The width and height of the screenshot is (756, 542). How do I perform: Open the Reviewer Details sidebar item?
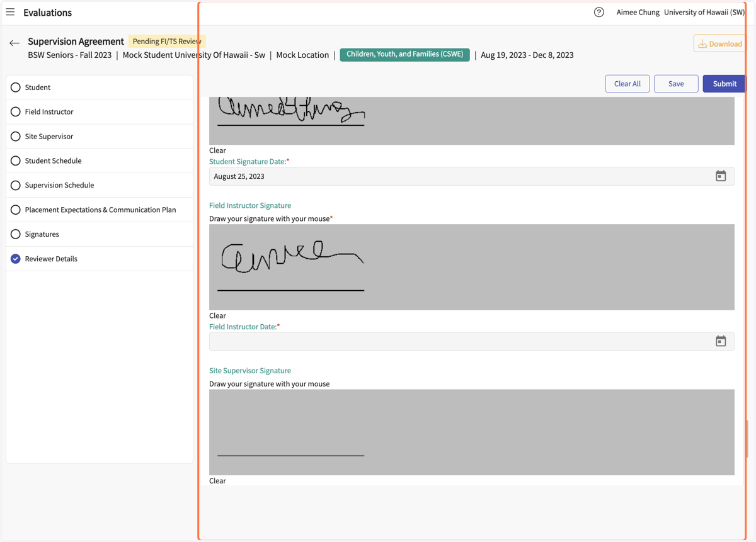100,259
